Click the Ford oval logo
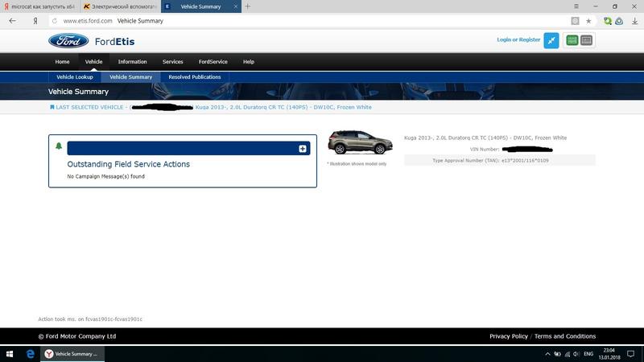Viewport: 644px width, 362px height. pyautogui.click(x=68, y=41)
